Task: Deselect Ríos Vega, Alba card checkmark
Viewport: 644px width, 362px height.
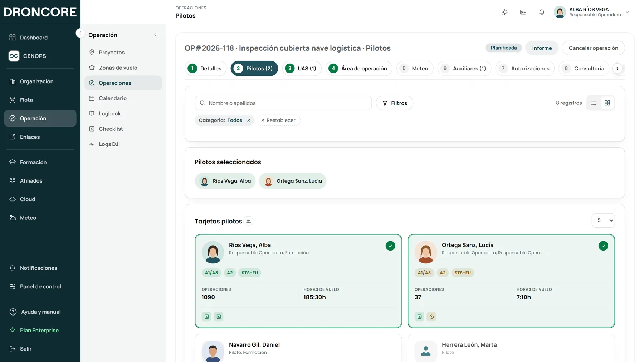Action: tap(390, 246)
